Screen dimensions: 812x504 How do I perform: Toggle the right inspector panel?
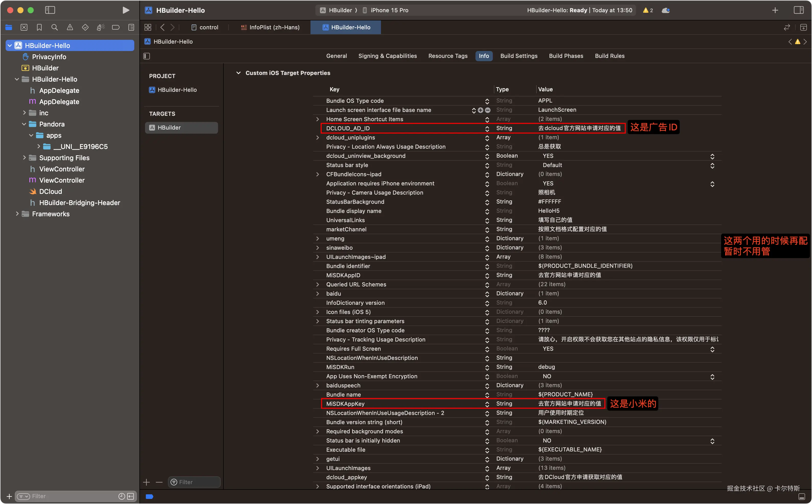[x=798, y=10]
